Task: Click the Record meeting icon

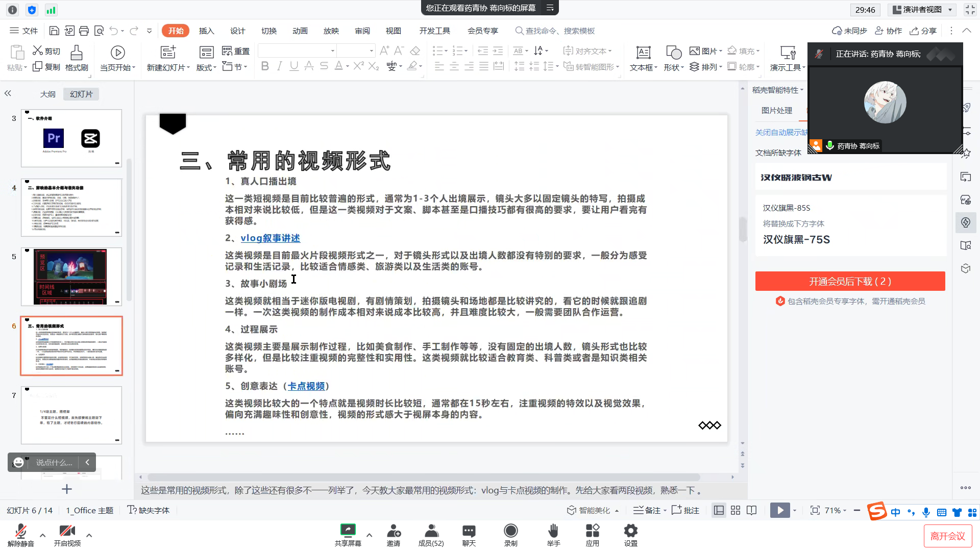Action: [510, 531]
